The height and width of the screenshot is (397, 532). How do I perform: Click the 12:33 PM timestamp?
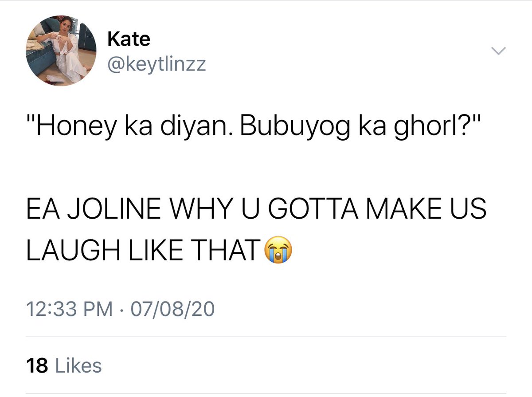point(70,308)
